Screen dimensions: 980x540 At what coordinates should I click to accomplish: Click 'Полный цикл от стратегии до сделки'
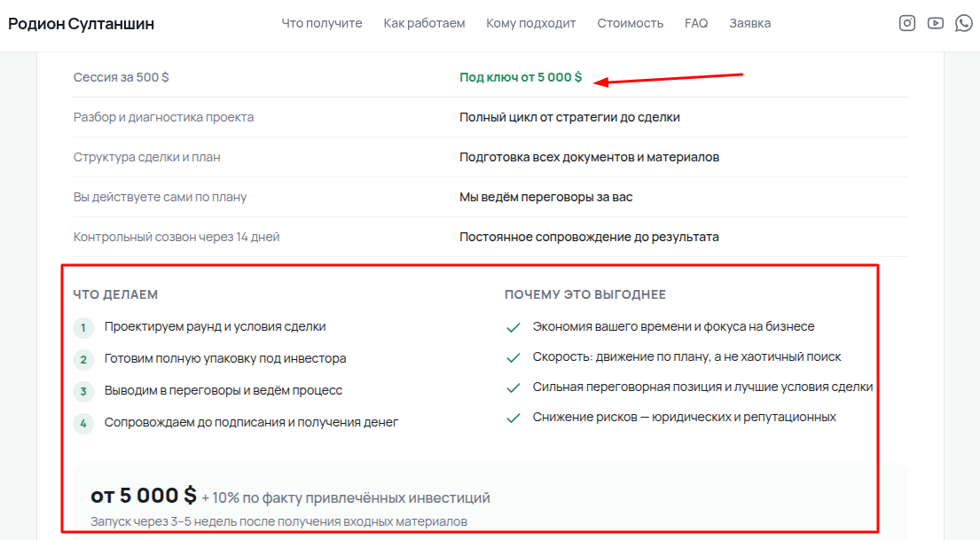(x=569, y=117)
